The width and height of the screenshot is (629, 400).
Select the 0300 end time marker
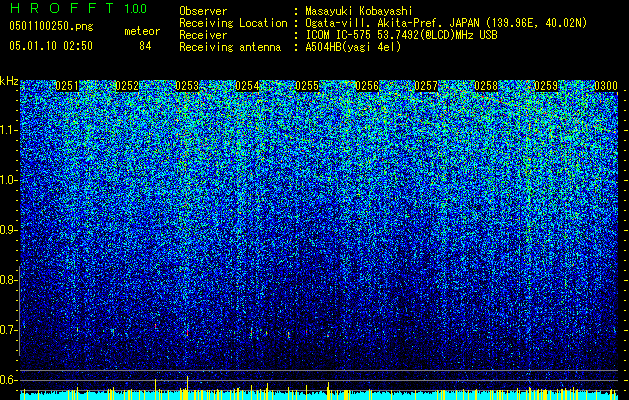click(x=606, y=86)
